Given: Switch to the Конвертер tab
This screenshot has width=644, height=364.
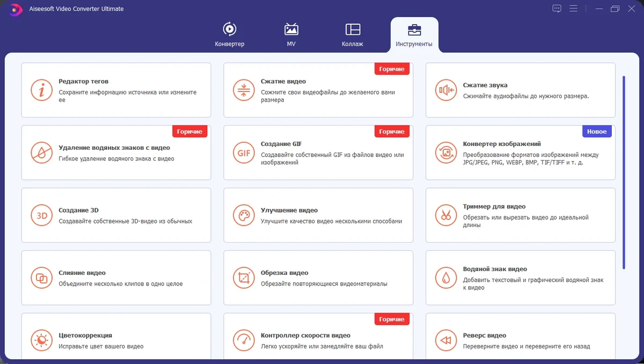Looking at the screenshot, I should coord(230,35).
